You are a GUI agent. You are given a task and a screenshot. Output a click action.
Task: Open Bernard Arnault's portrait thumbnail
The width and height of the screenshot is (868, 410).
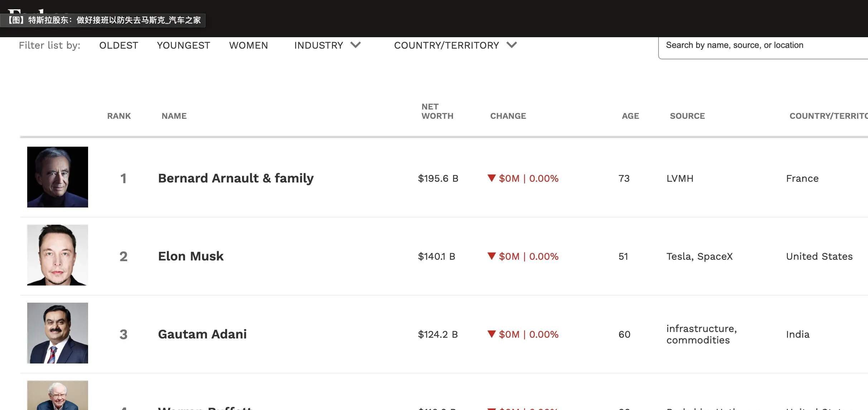58,177
